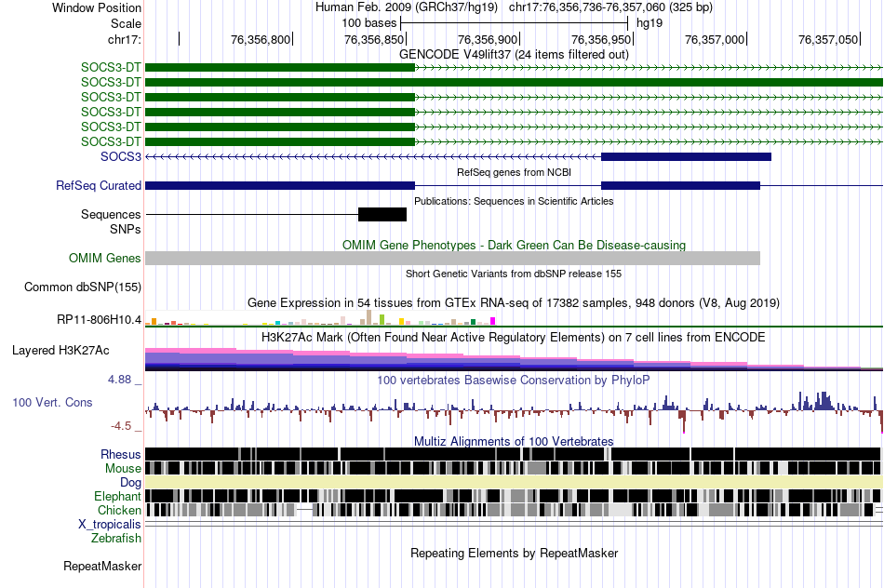The width and height of the screenshot is (884, 588).
Task: Click the GTEx tissue expression bar chart
Action: tap(320, 318)
